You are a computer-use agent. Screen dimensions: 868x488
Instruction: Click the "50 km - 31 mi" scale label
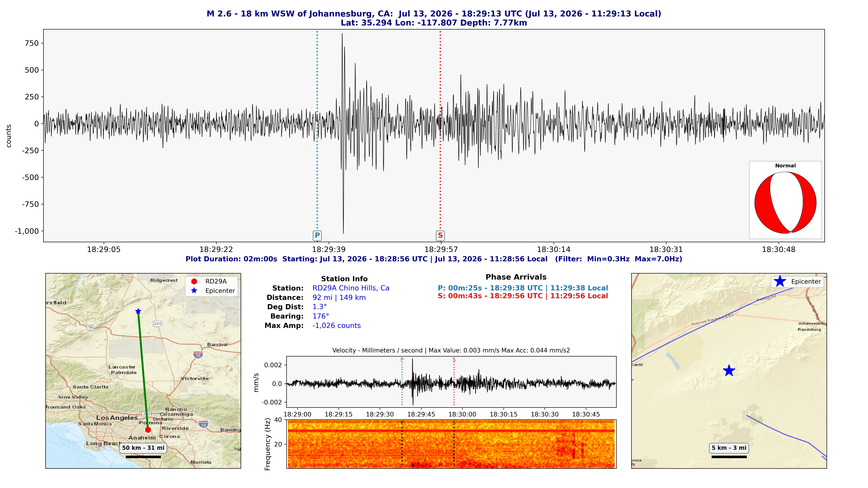click(x=143, y=448)
